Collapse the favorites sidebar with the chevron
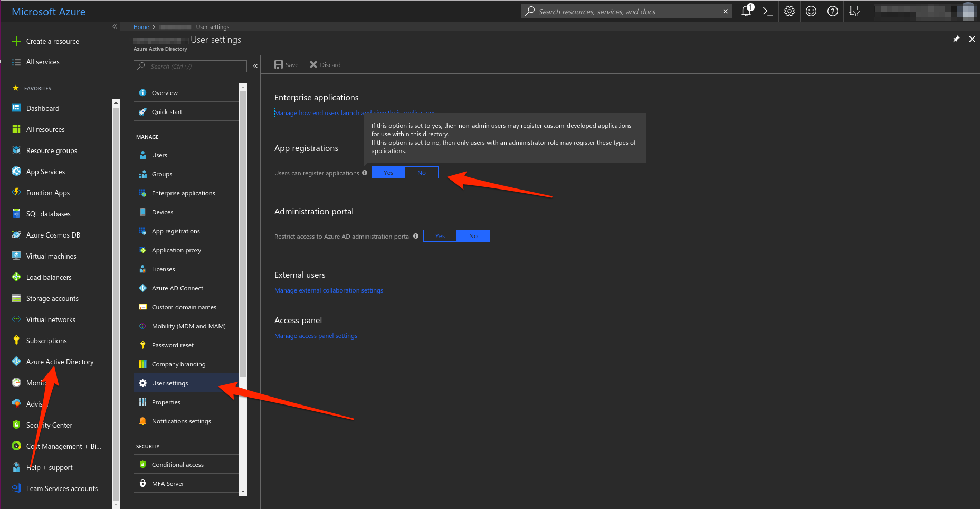The height and width of the screenshot is (509, 980). click(x=115, y=26)
